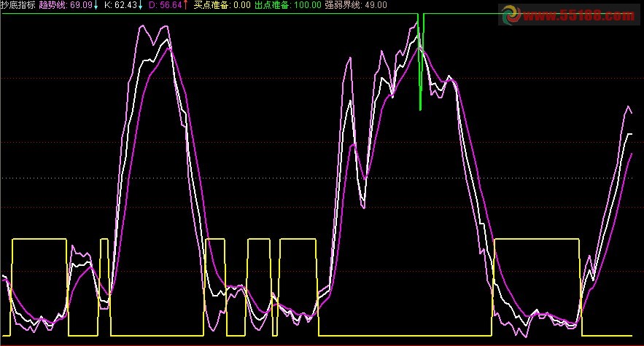
Task: Click the 出点准备: 100.00 label
Action: coord(288,5)
